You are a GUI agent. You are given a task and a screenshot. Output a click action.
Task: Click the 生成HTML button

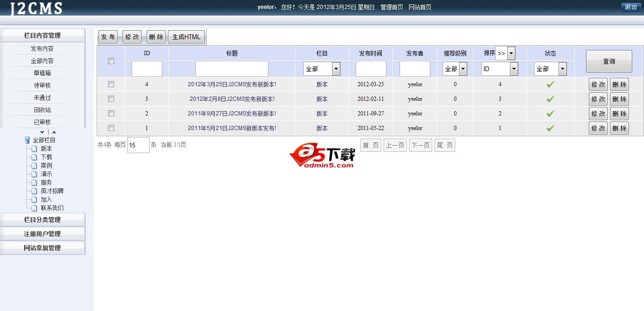click(186, 36)
